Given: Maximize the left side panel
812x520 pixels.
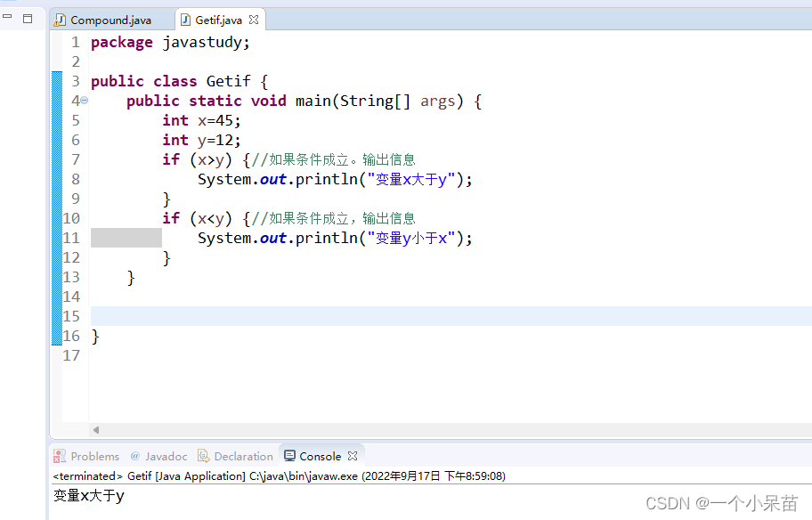Looking at the screenshot, I should click(28, 19).
